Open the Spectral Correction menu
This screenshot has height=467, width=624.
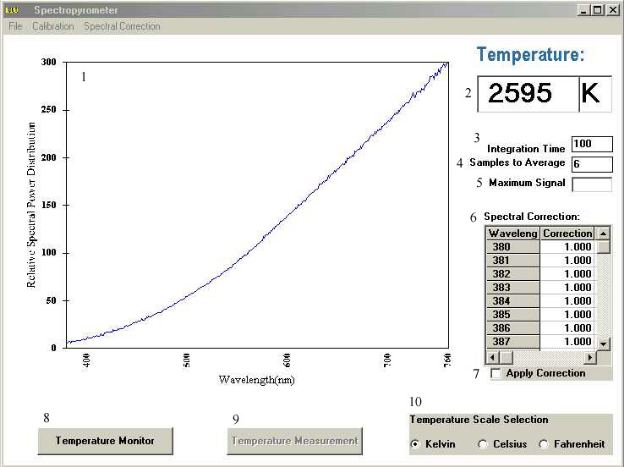pos(122,26)
